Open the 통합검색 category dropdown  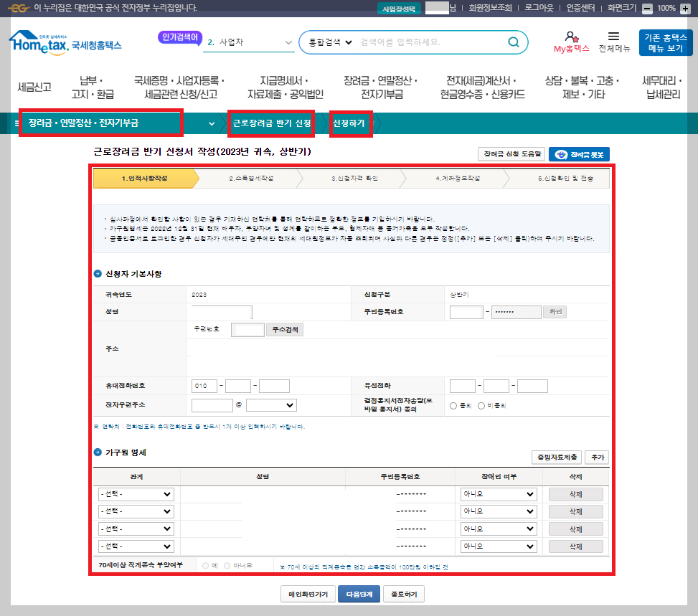pos(330,42)
